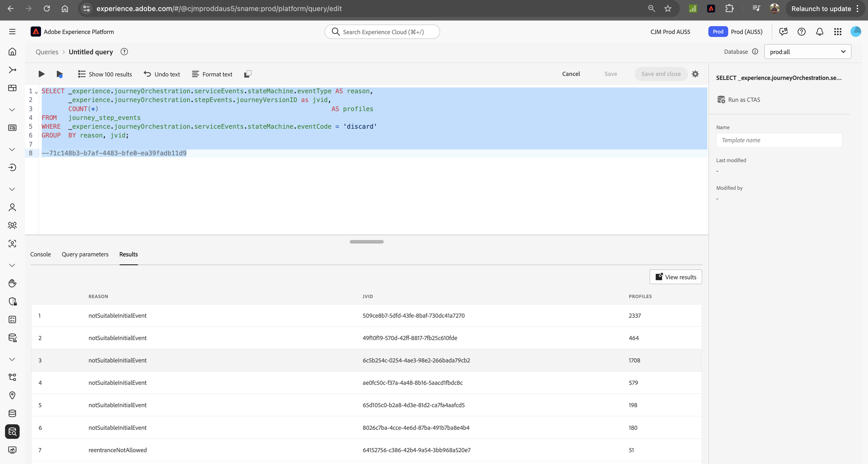Collapse the left navigation with hamburger icon

pyautogui.click(x=12, y=31)
